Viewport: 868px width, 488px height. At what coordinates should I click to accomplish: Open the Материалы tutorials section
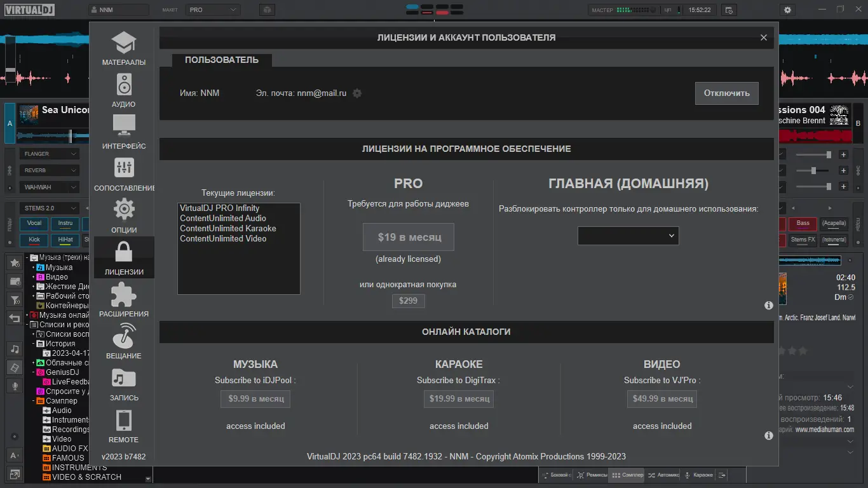pos(124,48)
